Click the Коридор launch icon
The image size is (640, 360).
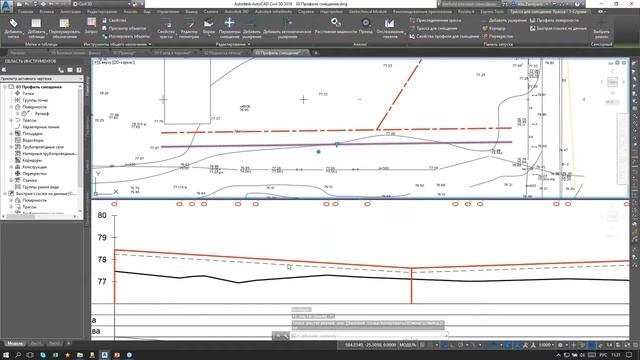pyautogui.click(x=494, y=28)
